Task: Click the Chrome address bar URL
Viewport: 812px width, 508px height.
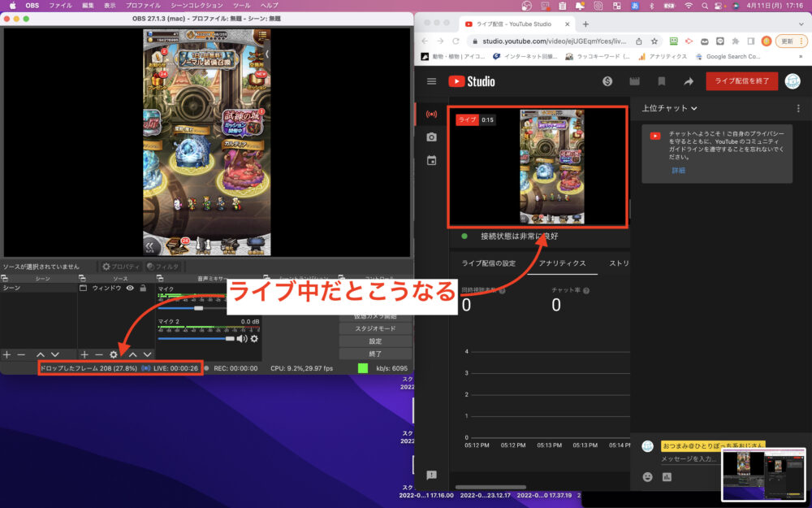Action: tap(554, 41)
